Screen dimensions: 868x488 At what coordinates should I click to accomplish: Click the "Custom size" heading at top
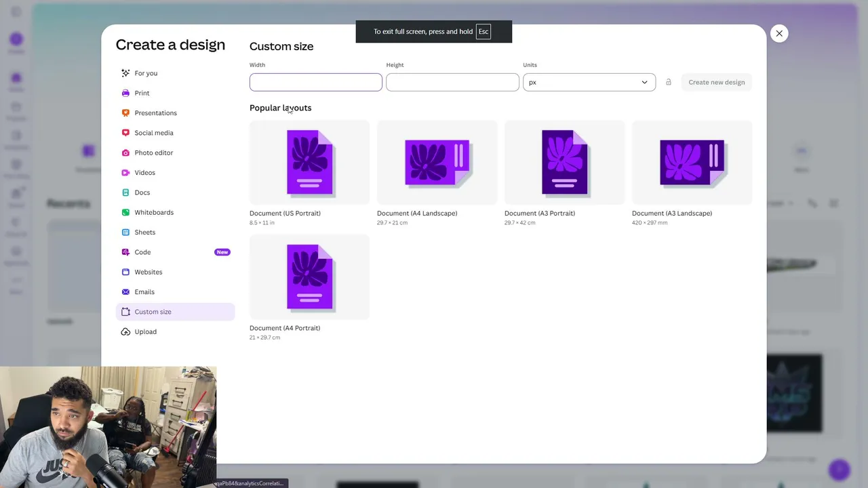[x=281, y=46]
